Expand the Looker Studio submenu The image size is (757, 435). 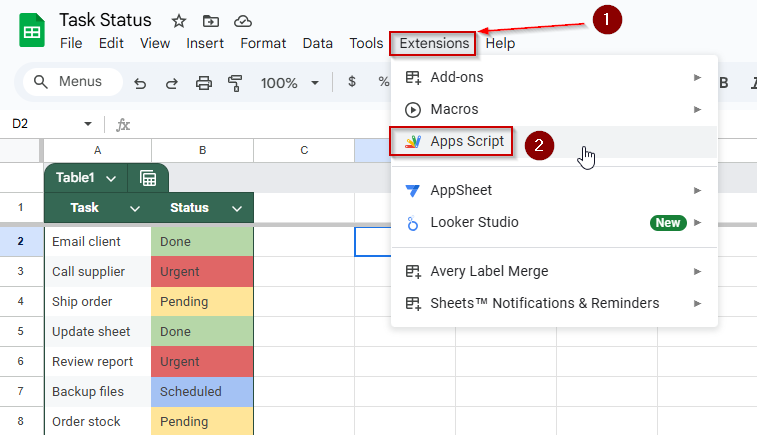(x=554, y=223)
